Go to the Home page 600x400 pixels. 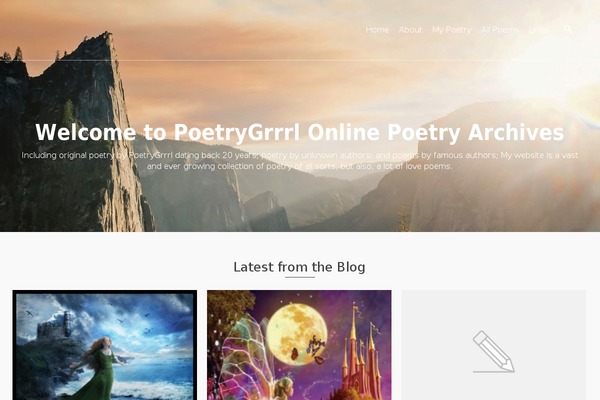[377, 29]
